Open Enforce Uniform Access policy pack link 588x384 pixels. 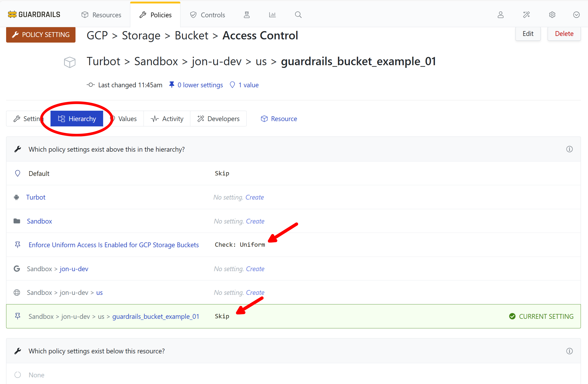coord(113,245)
